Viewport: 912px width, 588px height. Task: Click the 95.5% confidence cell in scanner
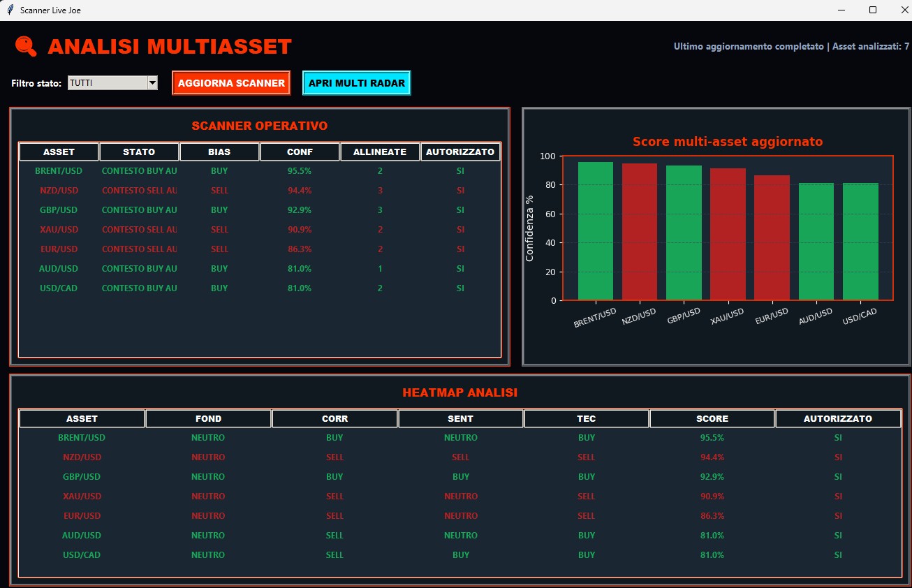[300, 170]
